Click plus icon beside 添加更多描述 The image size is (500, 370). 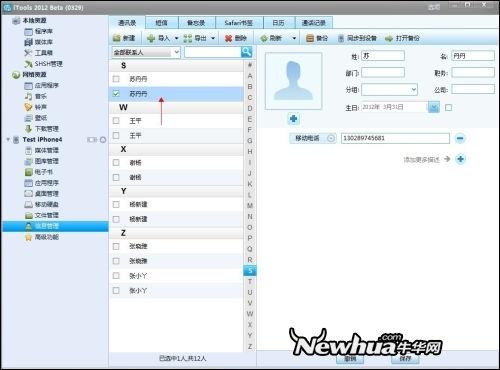[460, 159]
